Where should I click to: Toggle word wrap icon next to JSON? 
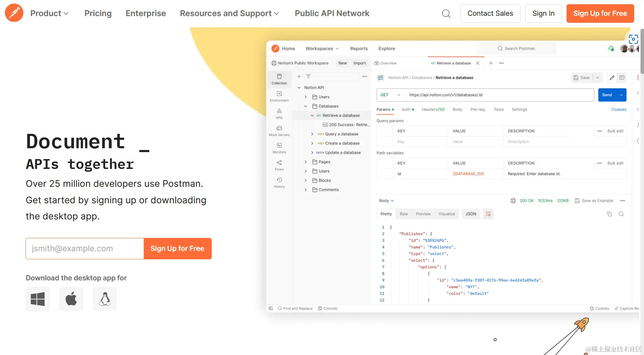coord(488,214)
